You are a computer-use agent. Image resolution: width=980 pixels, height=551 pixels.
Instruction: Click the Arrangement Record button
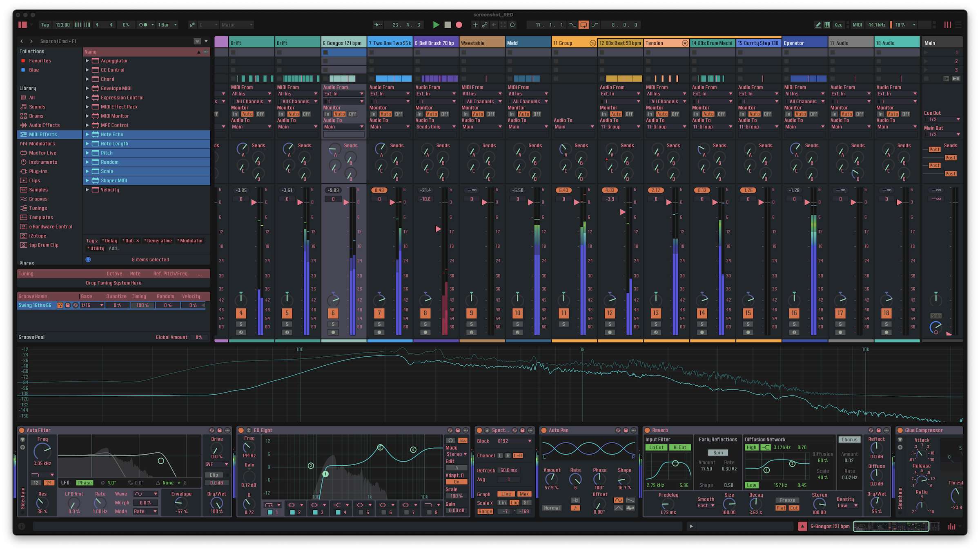[459, 25]
